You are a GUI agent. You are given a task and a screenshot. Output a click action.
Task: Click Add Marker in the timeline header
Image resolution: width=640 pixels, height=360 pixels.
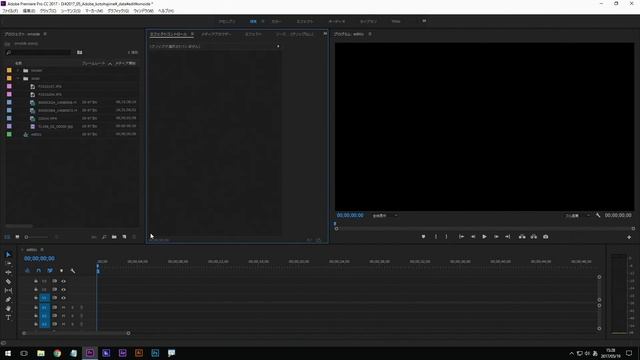[61, 271]
